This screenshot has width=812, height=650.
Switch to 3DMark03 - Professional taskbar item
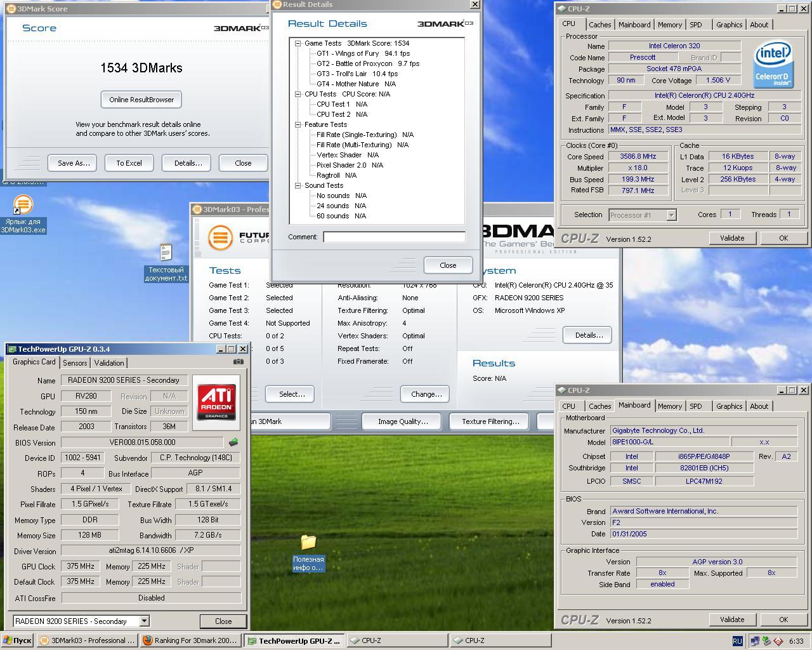(x=88, y=640)
